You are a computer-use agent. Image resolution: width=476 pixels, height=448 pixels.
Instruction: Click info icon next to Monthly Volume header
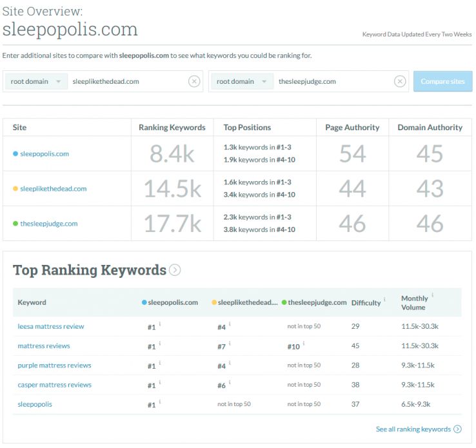pos(432,295)
